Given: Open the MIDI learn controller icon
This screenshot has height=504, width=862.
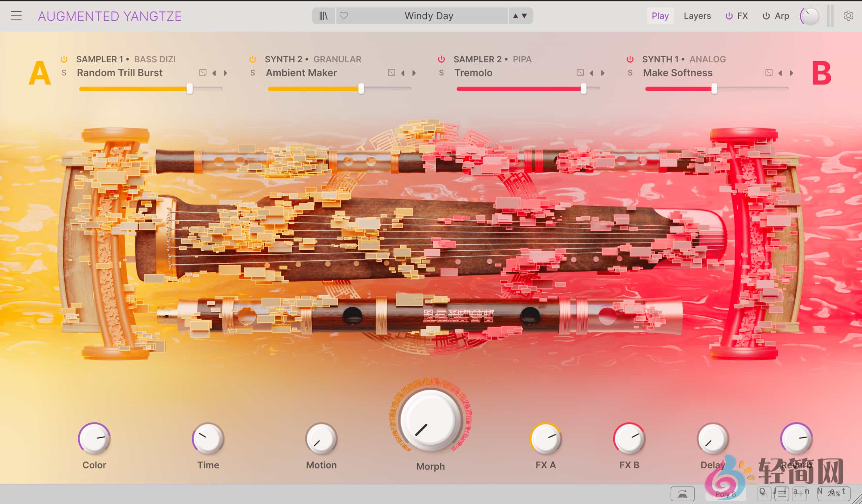Looking at the screenshot, I should coord(682,494).
